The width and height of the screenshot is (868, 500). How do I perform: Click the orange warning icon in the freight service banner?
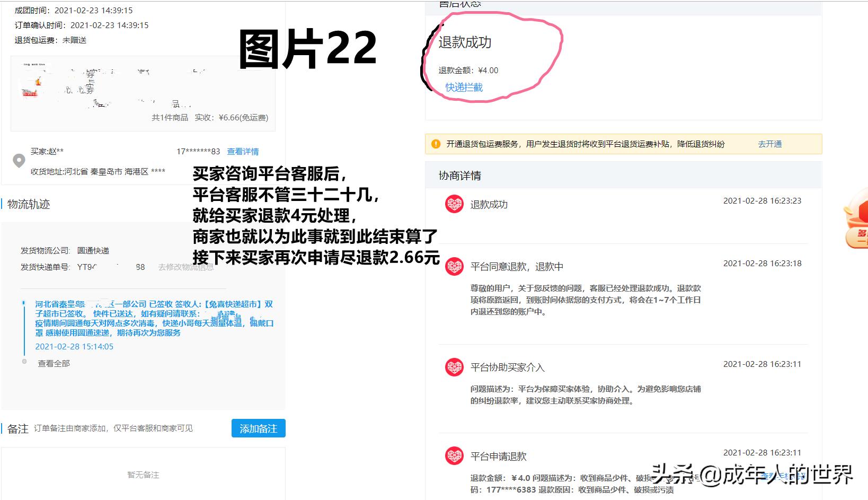coord(436,144)
